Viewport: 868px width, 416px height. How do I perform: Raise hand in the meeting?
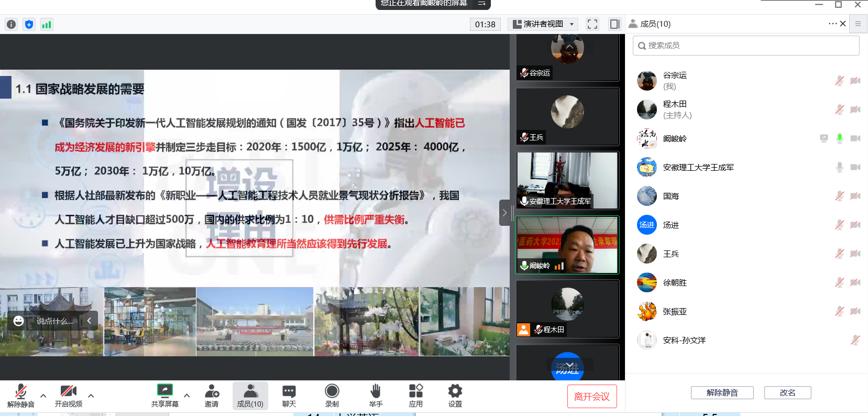tap(376, 396)
